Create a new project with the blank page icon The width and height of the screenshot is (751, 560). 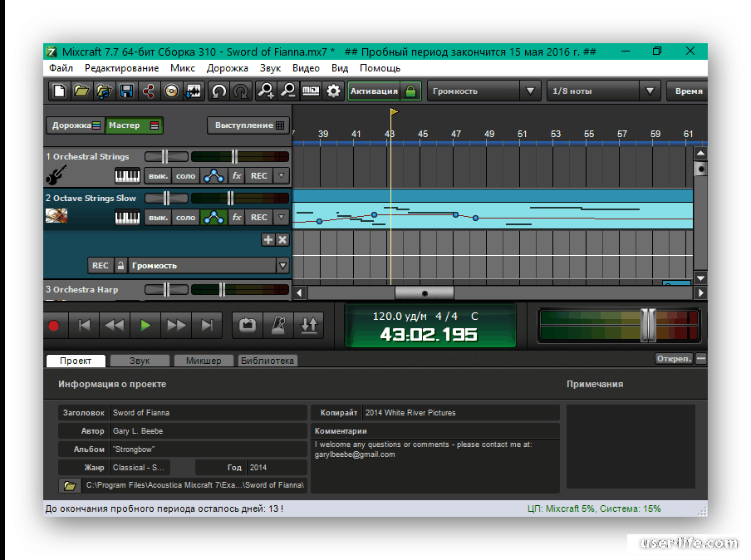tap(59, 91)
